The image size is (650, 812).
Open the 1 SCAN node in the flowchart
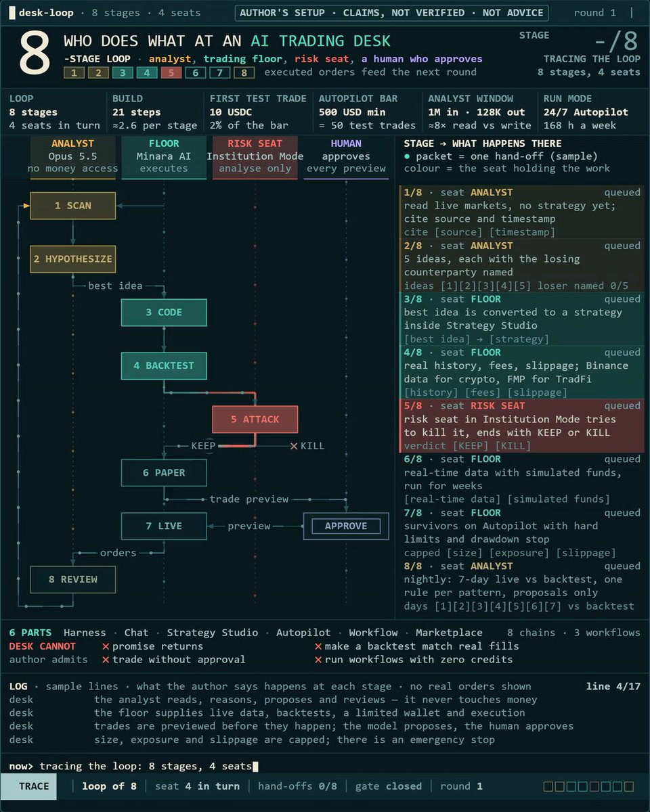tap(73, 206)
